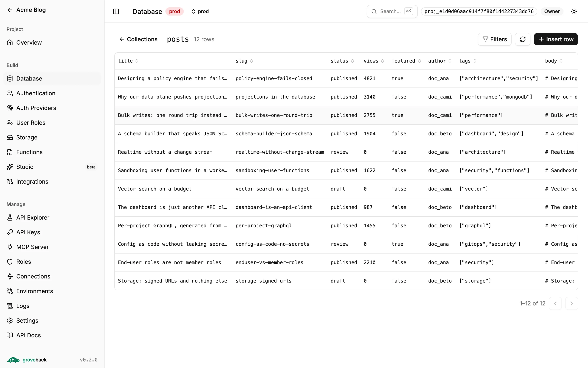Click the Database cylinder icon in sidebar
This screenshot has height=368, width=588.
[10, 79]
